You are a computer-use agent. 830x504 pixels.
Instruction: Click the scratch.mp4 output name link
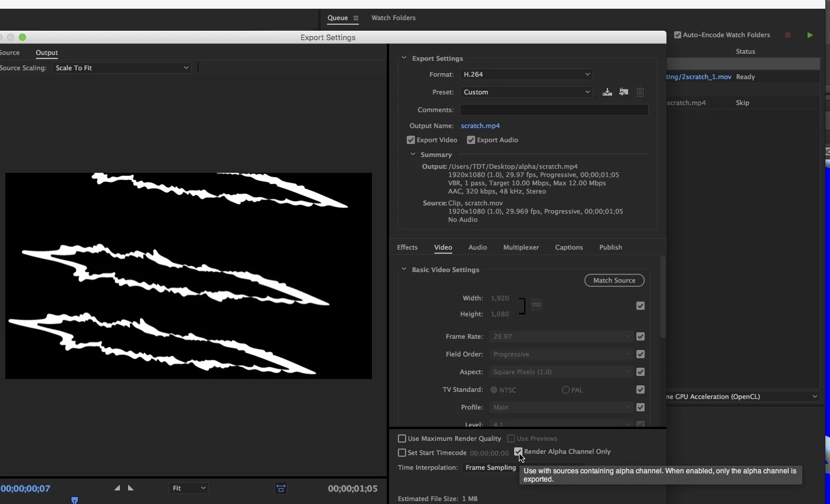[481, 126]
